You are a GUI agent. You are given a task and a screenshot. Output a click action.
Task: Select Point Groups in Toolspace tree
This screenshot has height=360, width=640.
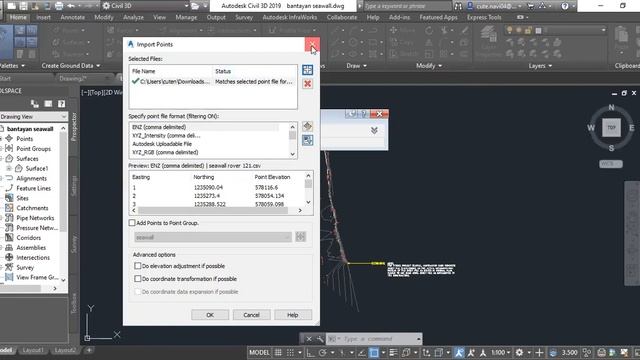(x=33, y=149)
